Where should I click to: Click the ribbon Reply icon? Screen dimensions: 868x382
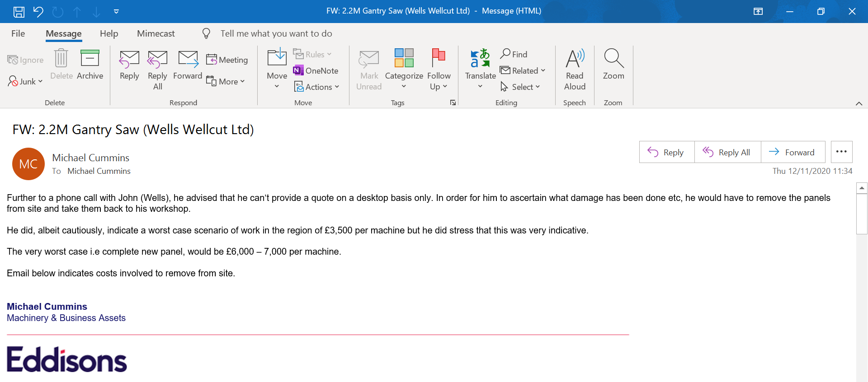pos(129,64)
